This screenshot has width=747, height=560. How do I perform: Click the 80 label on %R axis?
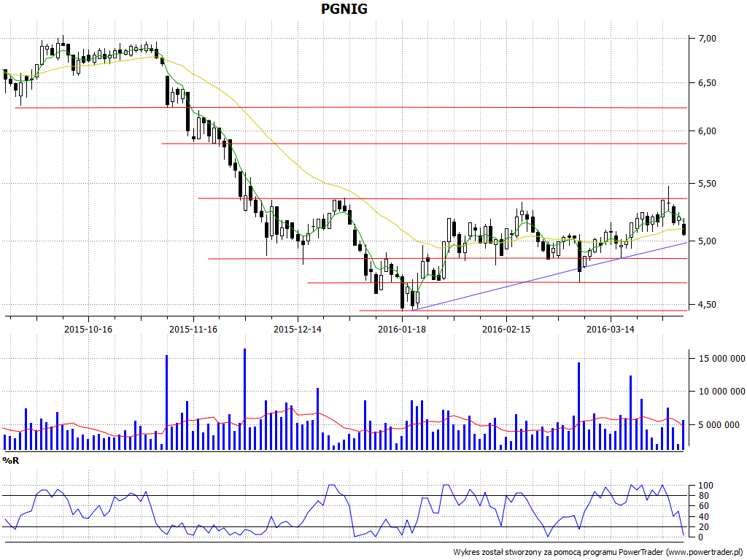point(704,496)
